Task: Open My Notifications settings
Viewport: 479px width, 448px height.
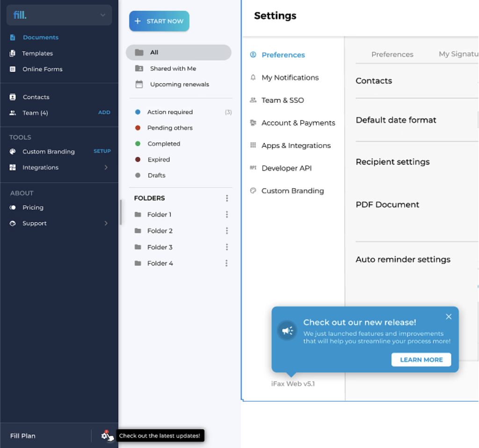Action: click(x=290, y=78)
